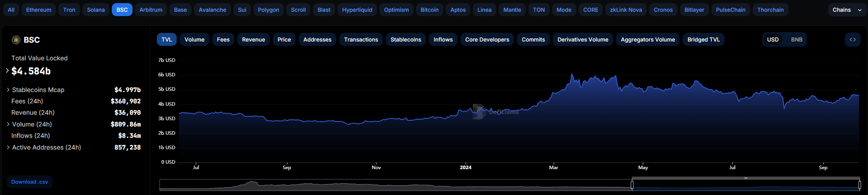Viewport: 868px width, 195px height.
Task: Show the Thorchain chain tab
Action: [x=770, y=10]
